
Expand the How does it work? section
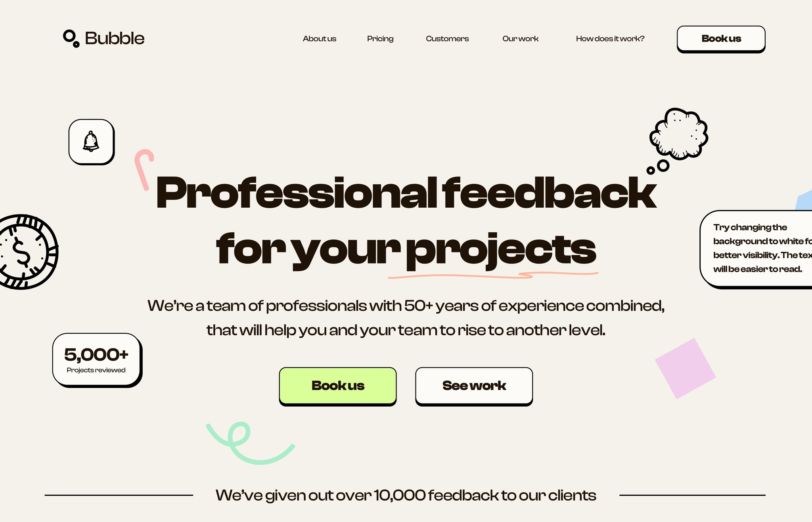click(x=609, y=38)
